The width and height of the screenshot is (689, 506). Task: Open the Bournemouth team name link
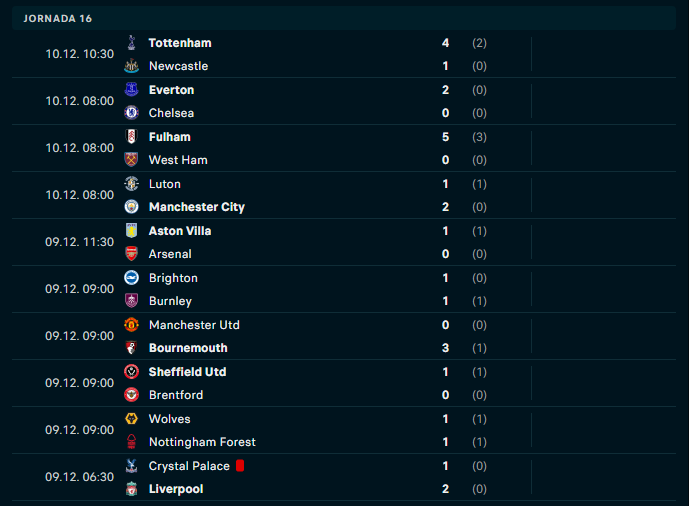[x=188, y=348]
